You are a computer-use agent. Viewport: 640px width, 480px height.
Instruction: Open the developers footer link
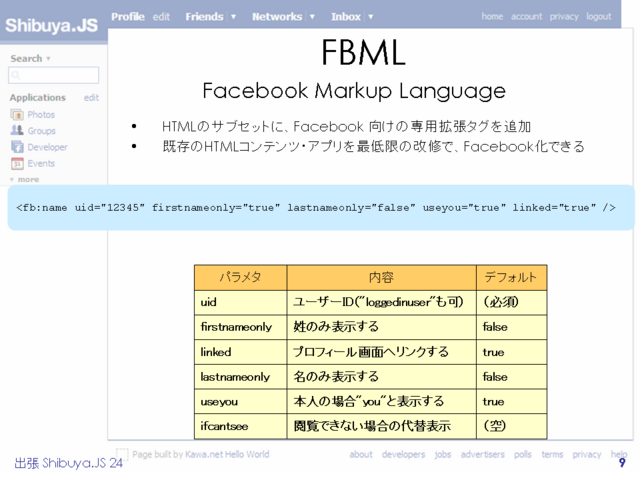(403, 455)
